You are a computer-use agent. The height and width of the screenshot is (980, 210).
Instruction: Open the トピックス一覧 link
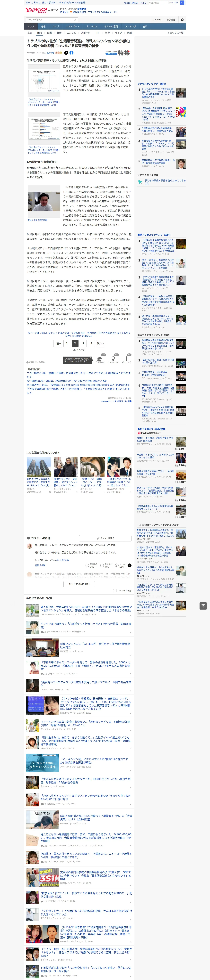pyautogui.click(x=175, y=33)
